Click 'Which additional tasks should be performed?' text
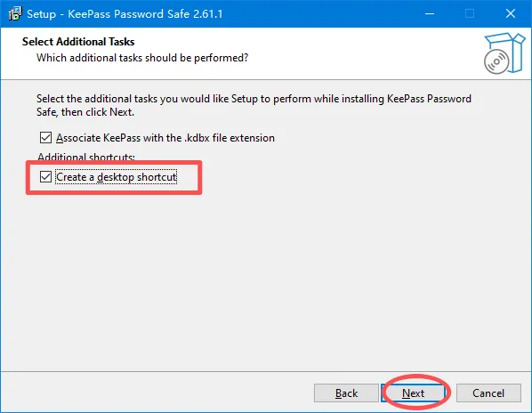This screenshot has width=532, height=413. 142,58
